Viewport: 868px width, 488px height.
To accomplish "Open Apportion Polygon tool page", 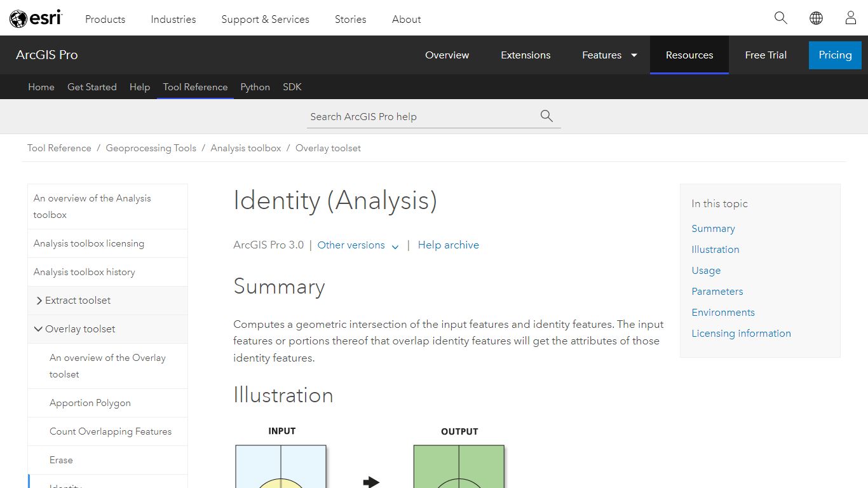I will [x=107, y=403].
